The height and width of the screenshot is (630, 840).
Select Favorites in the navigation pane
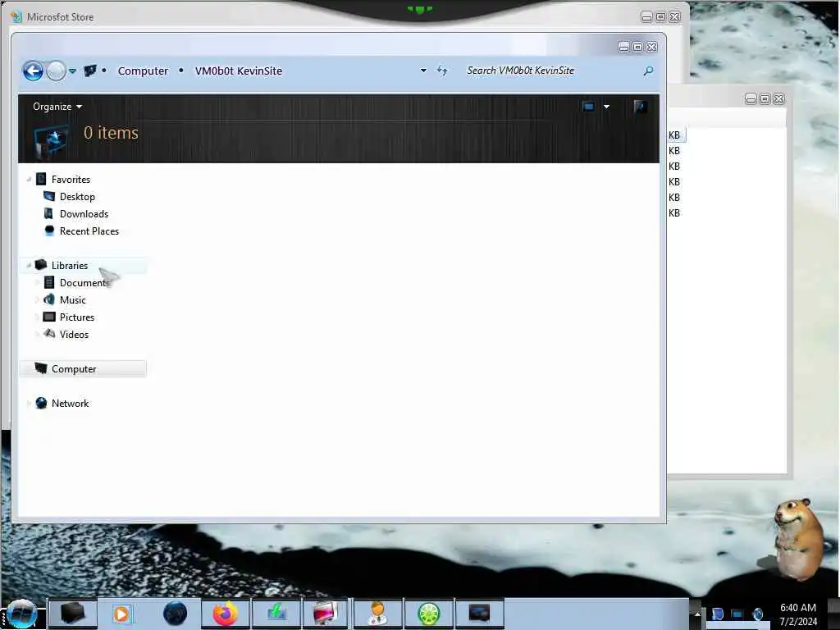point(71,180)
